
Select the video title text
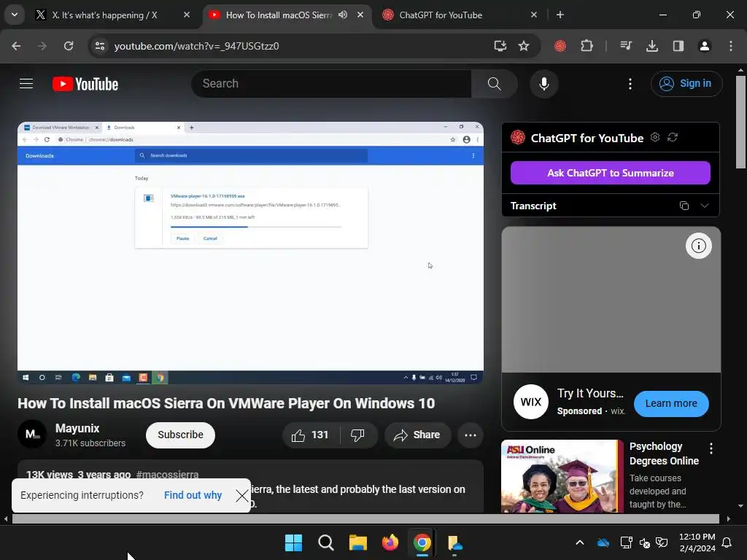click(226, 403)
